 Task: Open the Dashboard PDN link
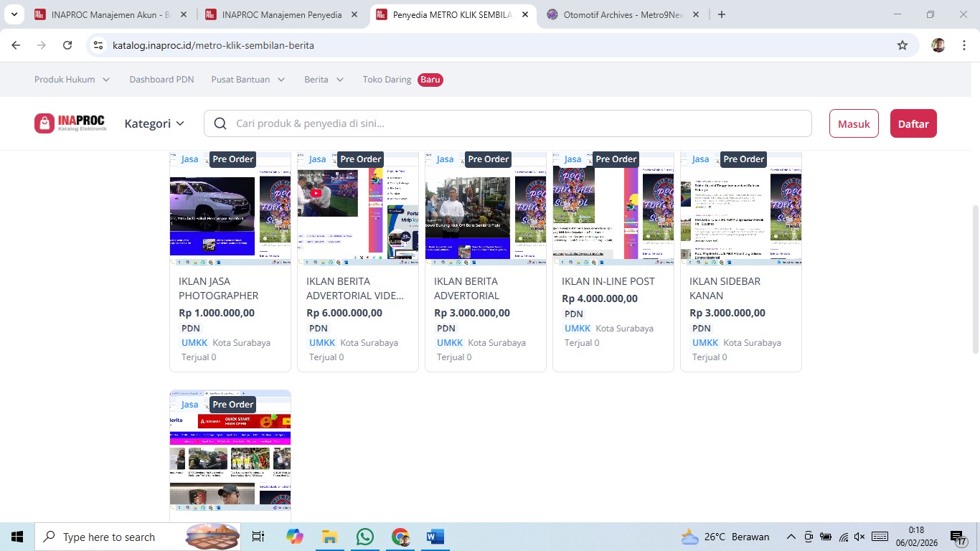(x=161, y=80)
